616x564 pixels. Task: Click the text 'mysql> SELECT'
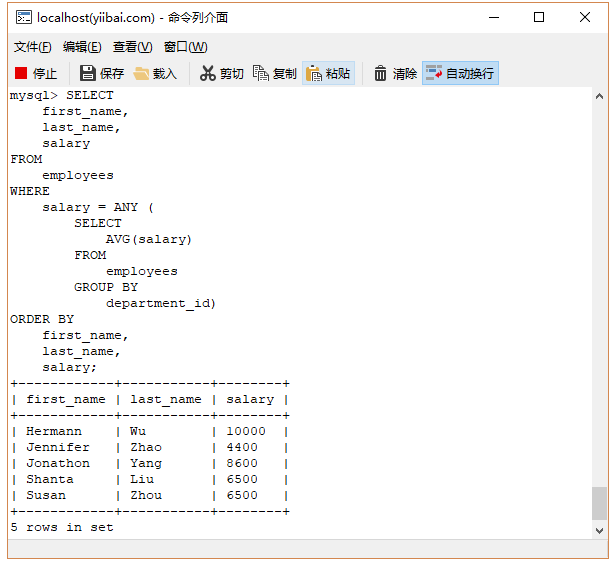[x=62, y=95]
